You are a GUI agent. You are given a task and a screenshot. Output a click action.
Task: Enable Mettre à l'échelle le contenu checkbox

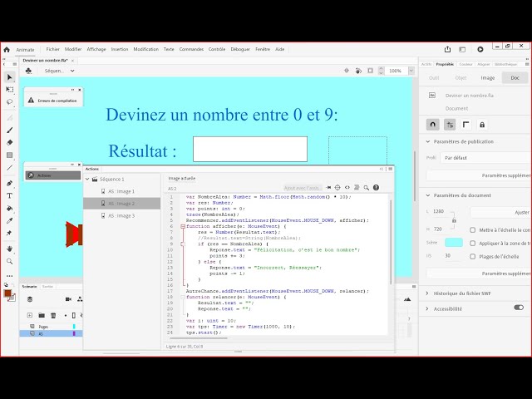pyautogui.click(x=473, y=230)
